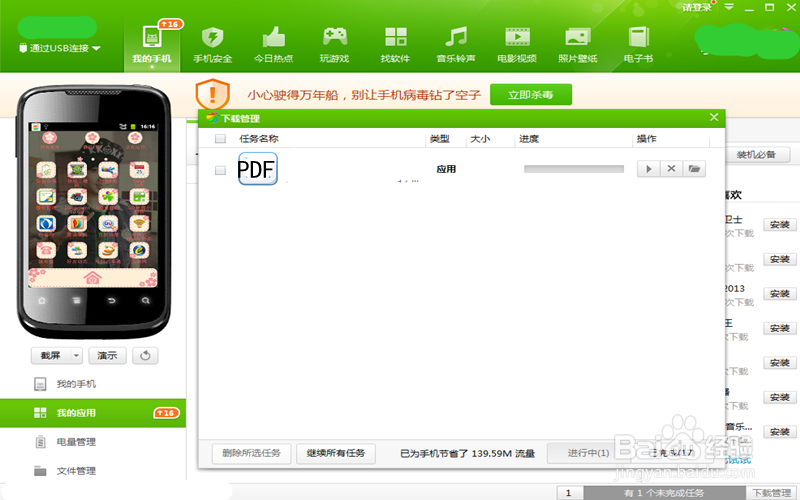Click the orange warning shield icon
Viewport: 800px width, 500px height.
point(212,94)
